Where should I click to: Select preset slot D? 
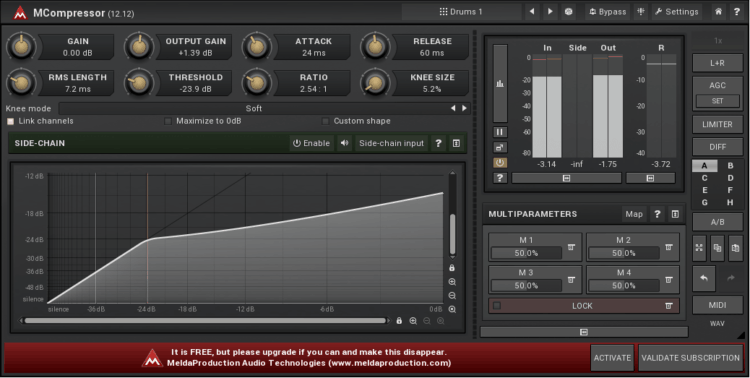point(730,178)
